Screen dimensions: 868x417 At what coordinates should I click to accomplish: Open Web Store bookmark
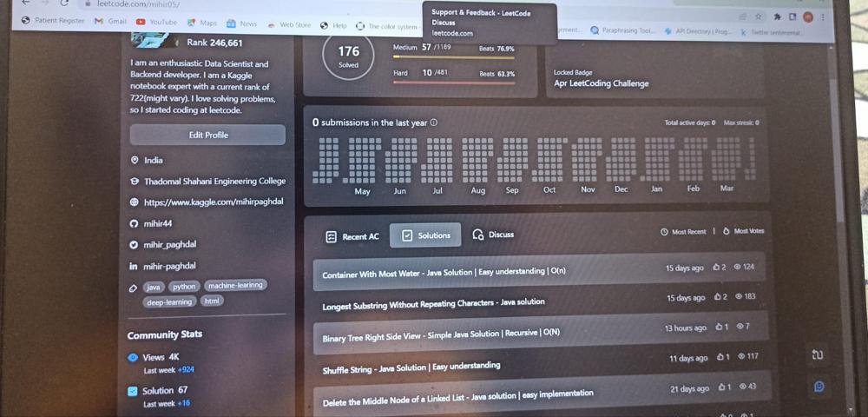pos(289,24)
